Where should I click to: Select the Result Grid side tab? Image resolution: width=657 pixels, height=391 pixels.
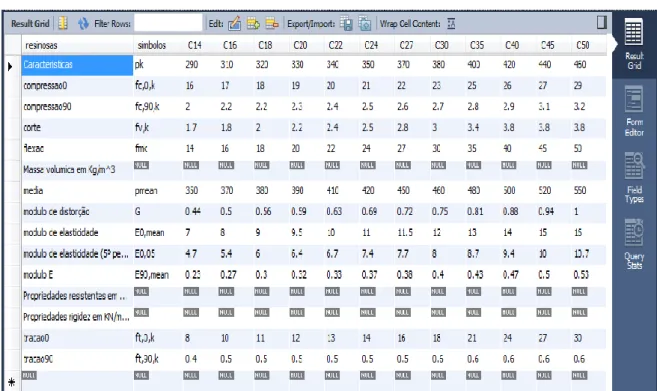pyautogui.click(x=634, y=44)
